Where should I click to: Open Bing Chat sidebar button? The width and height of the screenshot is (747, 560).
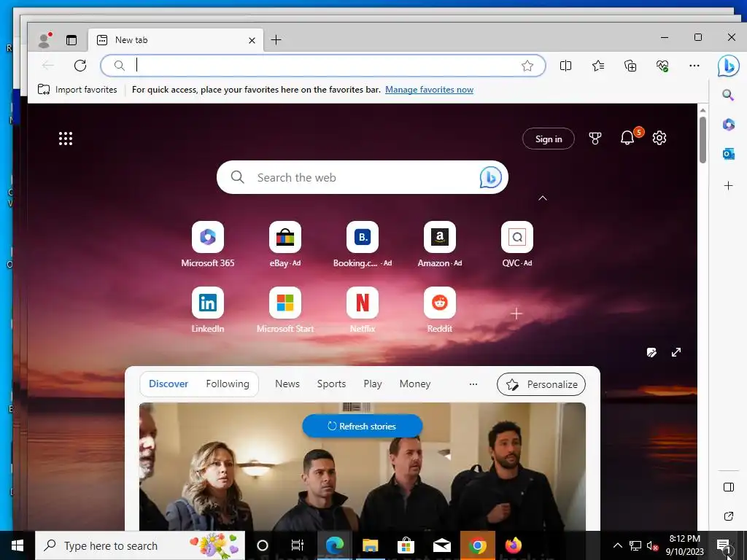click(728, 66)
